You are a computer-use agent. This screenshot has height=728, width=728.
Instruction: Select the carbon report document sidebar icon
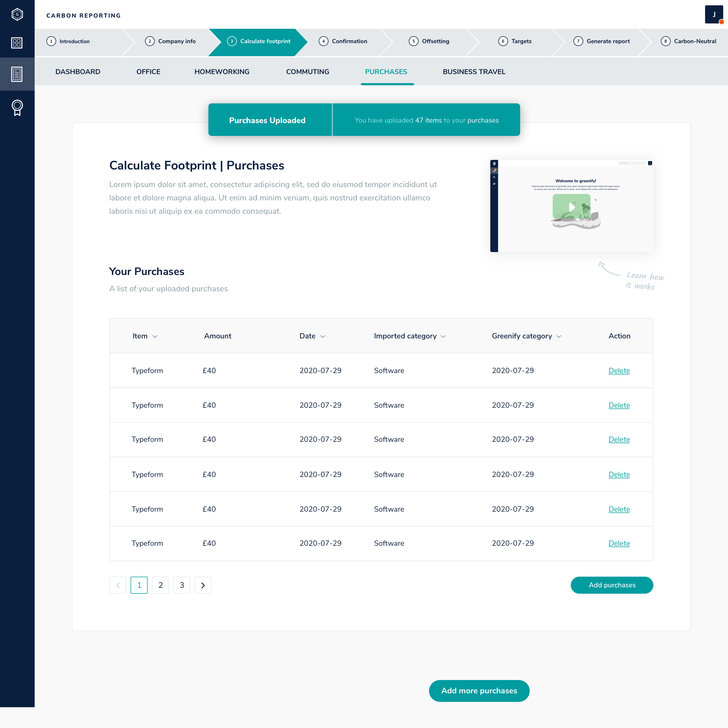[x=17, y=74]
